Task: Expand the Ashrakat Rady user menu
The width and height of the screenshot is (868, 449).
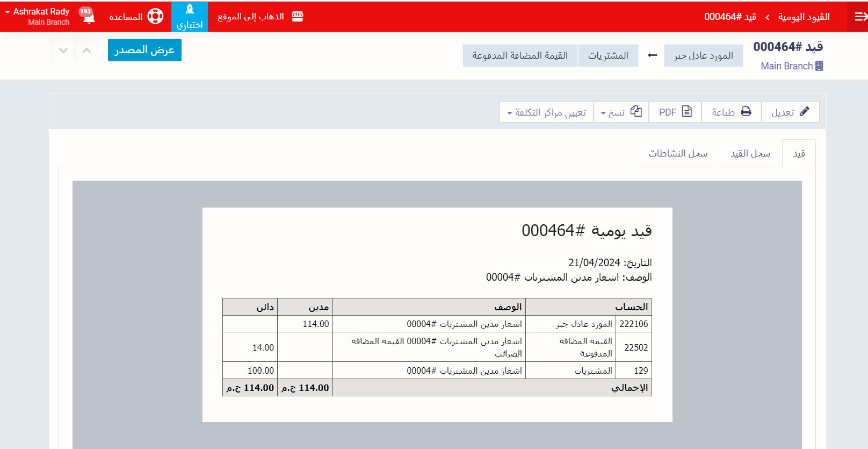Action: (37, 16)
